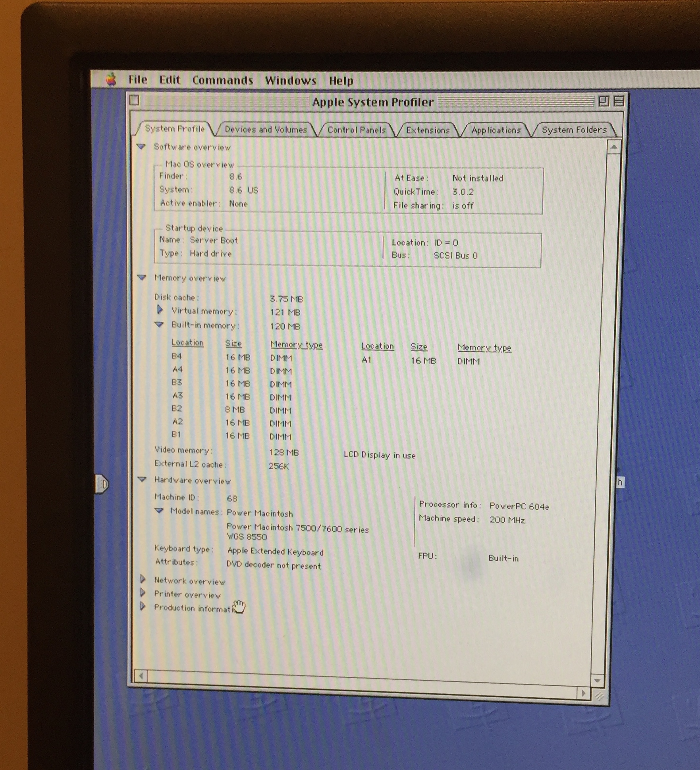Click the Control Strip tab on left edge
The height and width of the screenshot is (770, 700).
pos(102,484)
